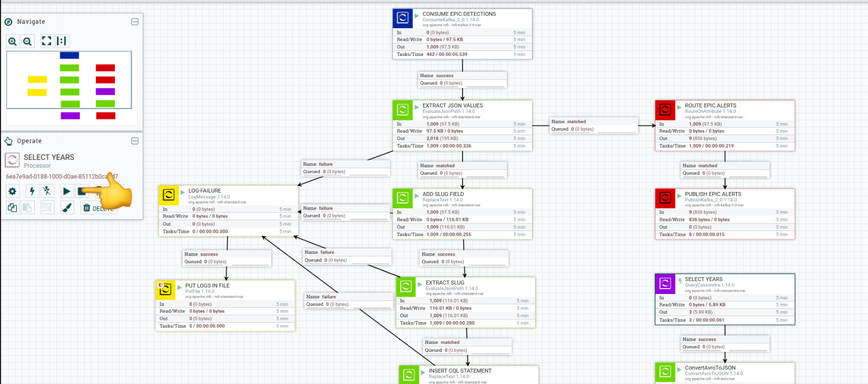The width and height of the screenshot is (868, 384).
Task: Enable selected component with lightning icon
Action: point(32,191)
